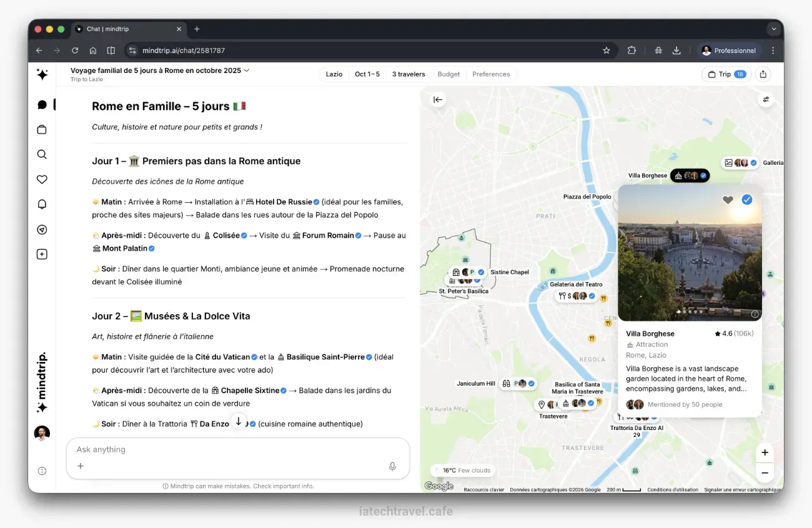Click the Ask anything chat input field
812x528 pixels.
pos(238,457)
